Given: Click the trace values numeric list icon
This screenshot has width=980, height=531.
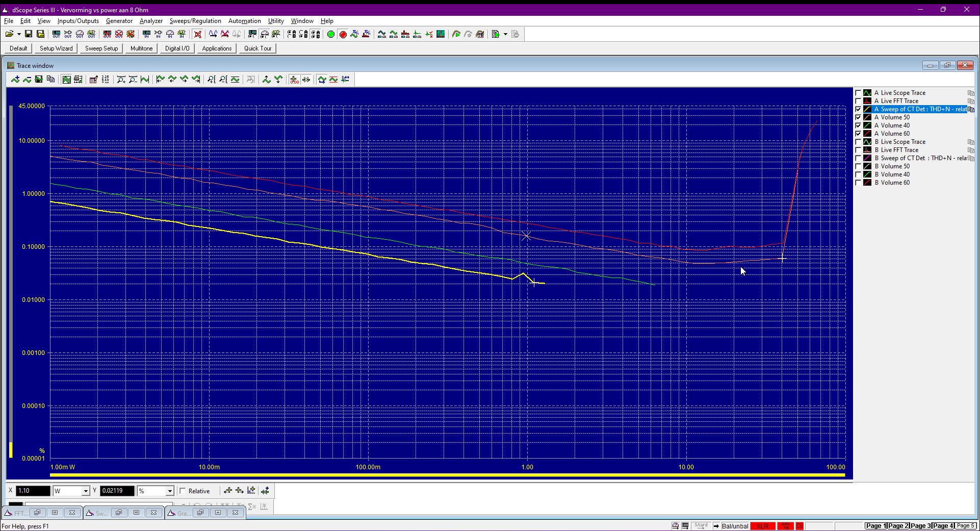Looking at the screenshot, I should (105, 80).
